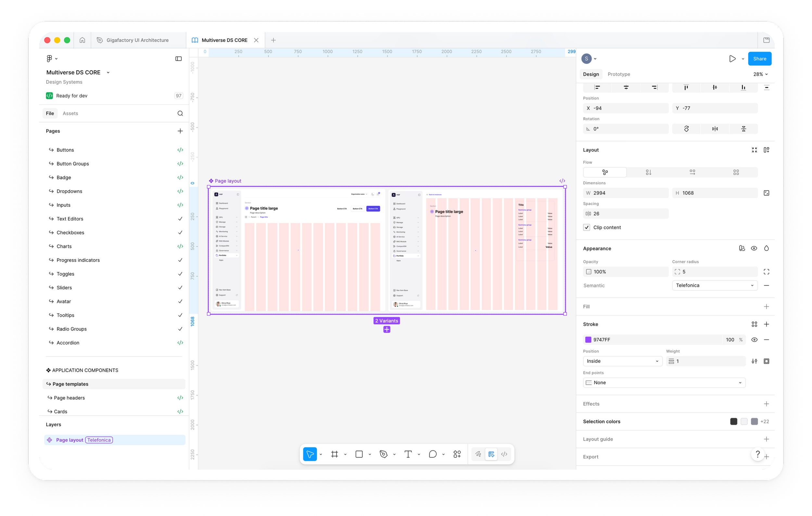Select the first Flow layout option

click(x=605, y=172)
